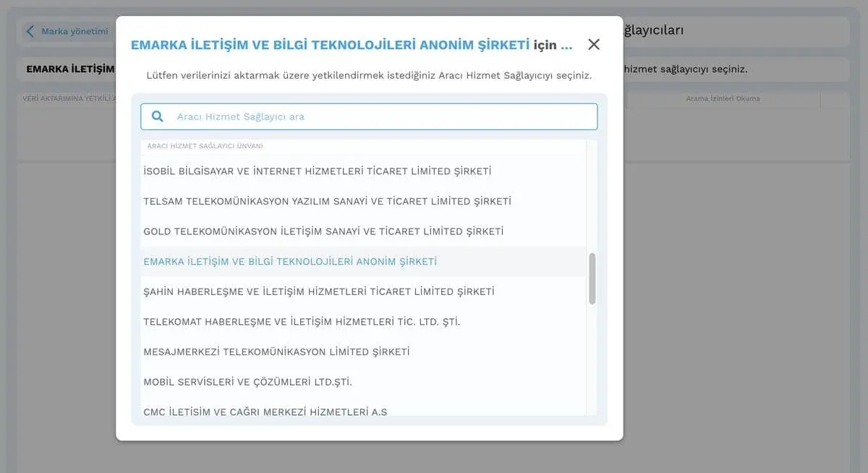Pick EMARKA İLETİŞİM VE BİLGİ TEKNOLOJİLERİ row
The height and width of the screenshot is (473, 868).
click(363, 261)
